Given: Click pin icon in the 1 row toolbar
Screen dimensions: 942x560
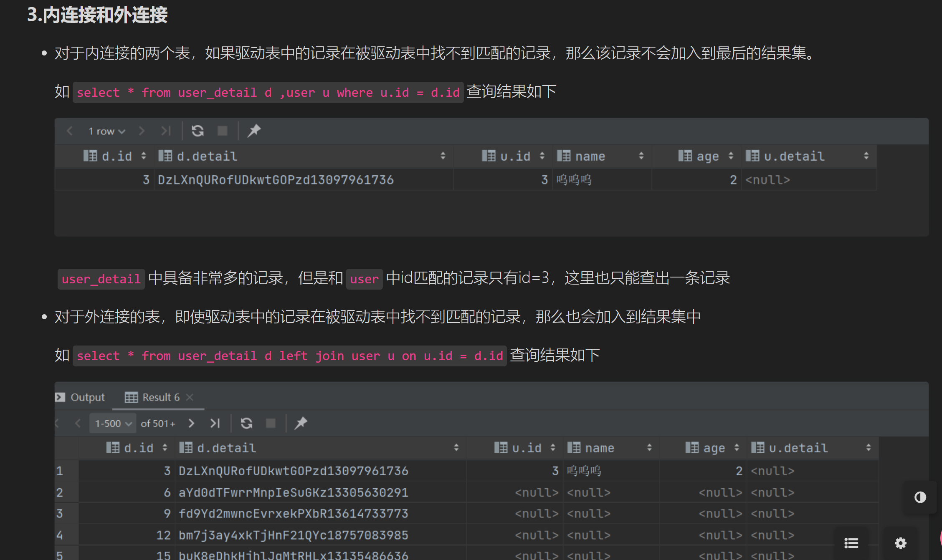Looking at the screenshot, I should [x=254, y=131].
